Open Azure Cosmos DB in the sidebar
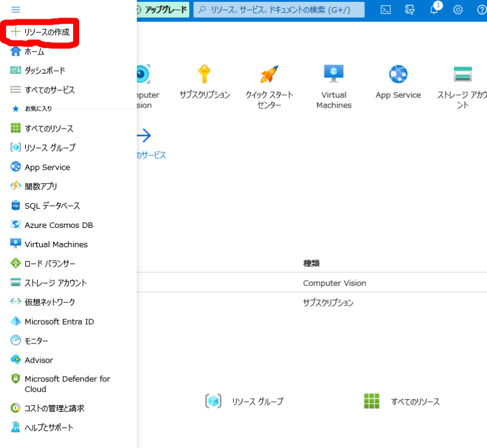The width and height of the screenshot is (487, 448). [51, 225]
